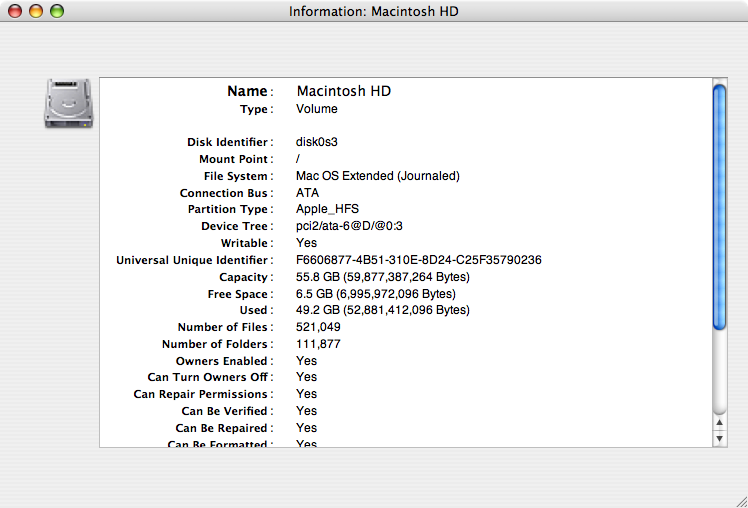Click the Can Repair Permissions value 'Yes'
The width and height of the screenshot is (748, 508).
tap(306, 394)
